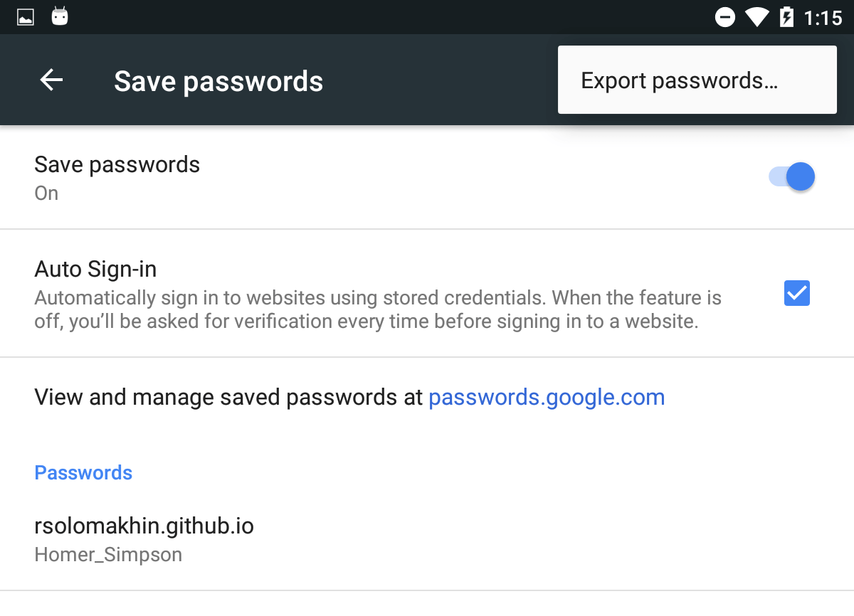
Task: Click the Save passwords page title
Action: pos(218,81)
